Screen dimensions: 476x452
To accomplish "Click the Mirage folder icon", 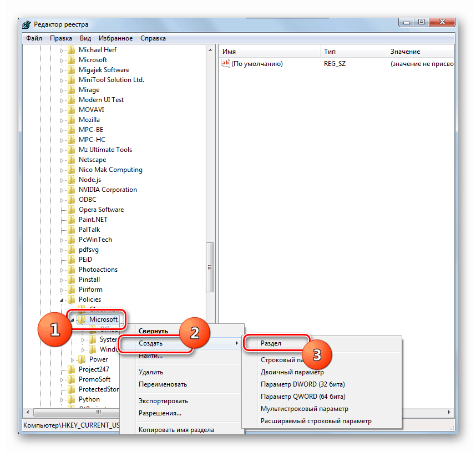I will [x=71, y=90].
